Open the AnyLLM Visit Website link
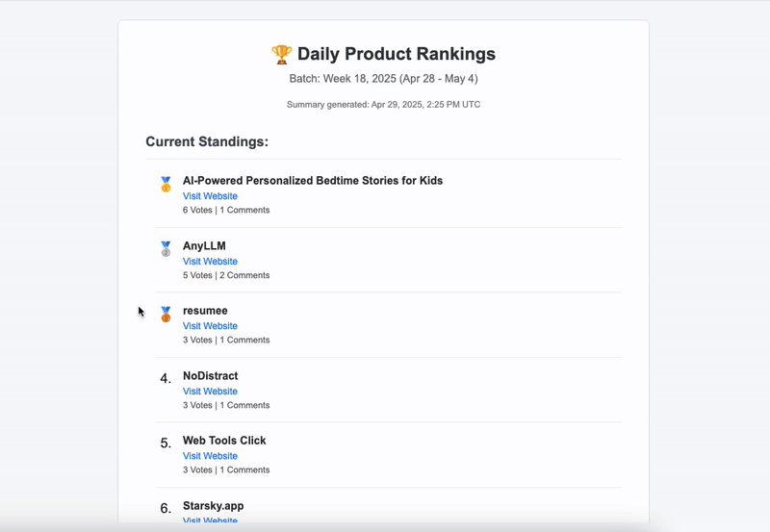 [210, 262]
